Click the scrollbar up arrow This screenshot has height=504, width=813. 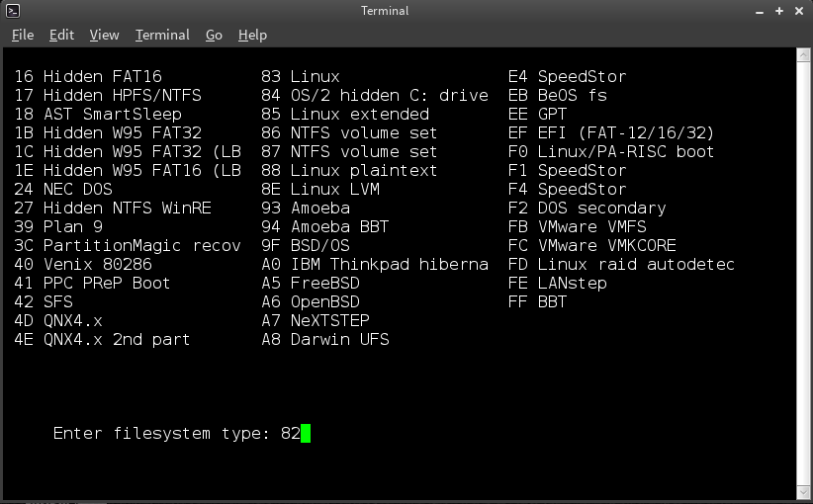tap(803, 54)
